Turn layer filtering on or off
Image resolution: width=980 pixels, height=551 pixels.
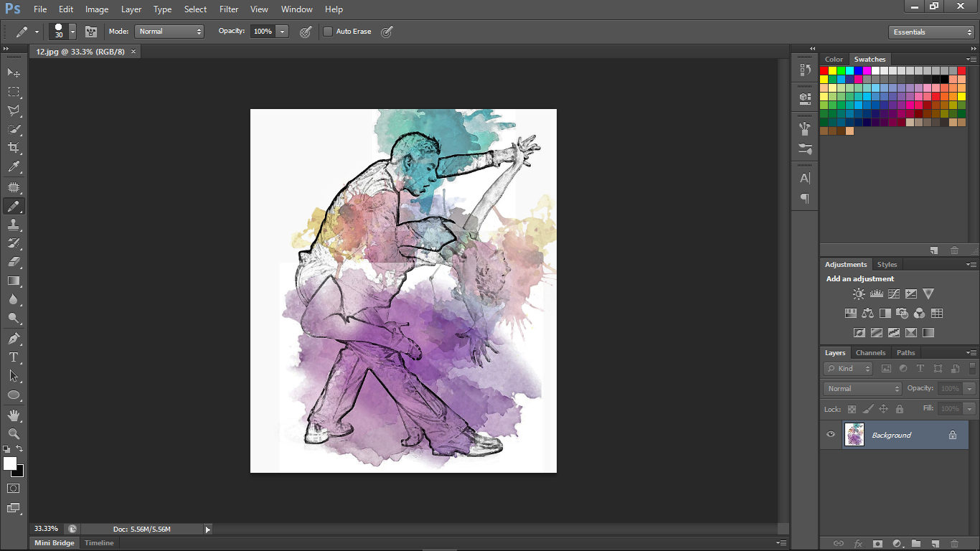point(972,368)
